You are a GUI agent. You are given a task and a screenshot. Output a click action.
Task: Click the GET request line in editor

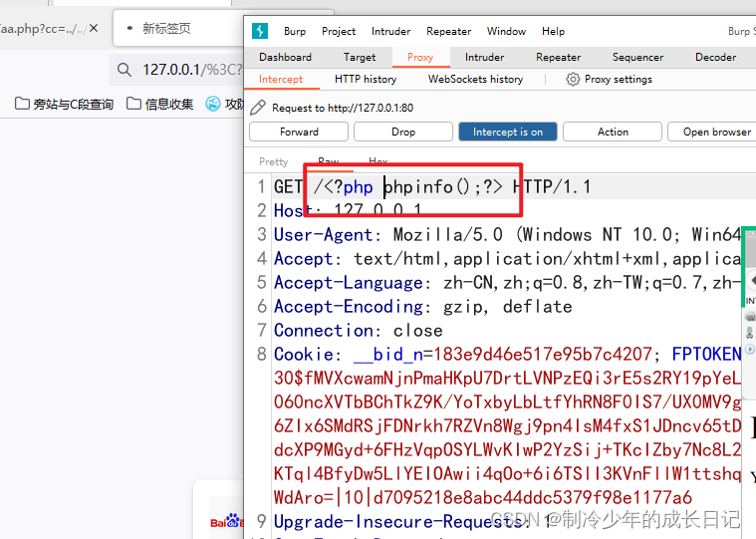point(432,186)
